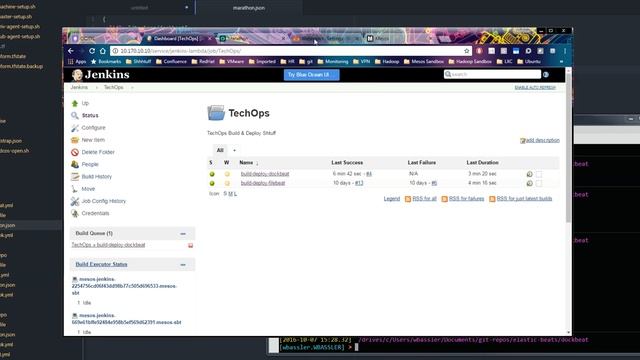
Task: Open the Hadoop Sandbox bookmarks folder
Action: tap(470, 62)
